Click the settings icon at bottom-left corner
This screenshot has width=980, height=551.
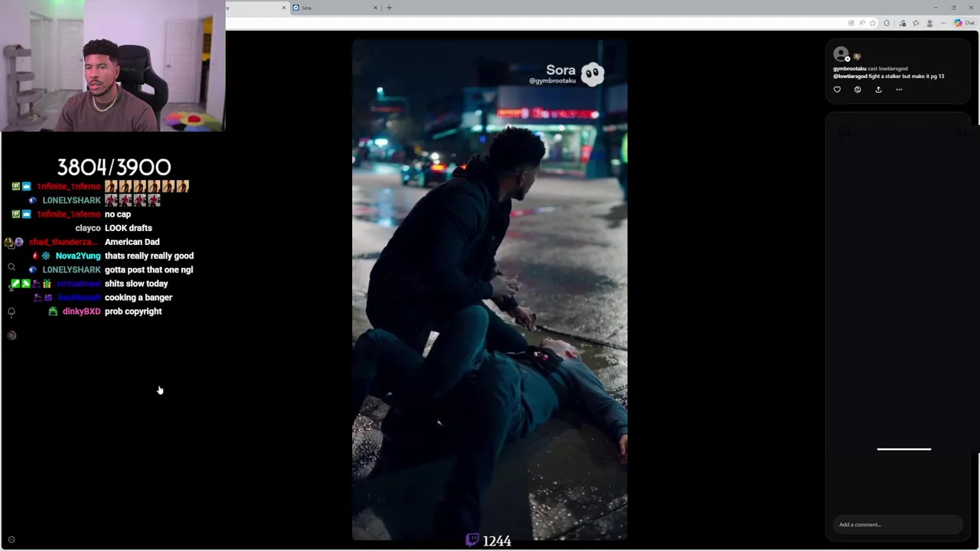pos(11,540)
